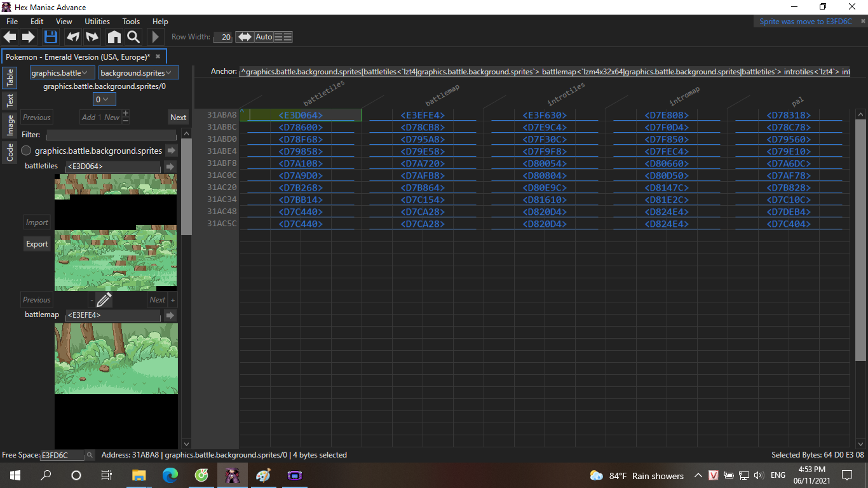Select the graphics.battle.background.sprites radio button
The width and height of the screenshot is (868, 488).
tap(27, 151)
